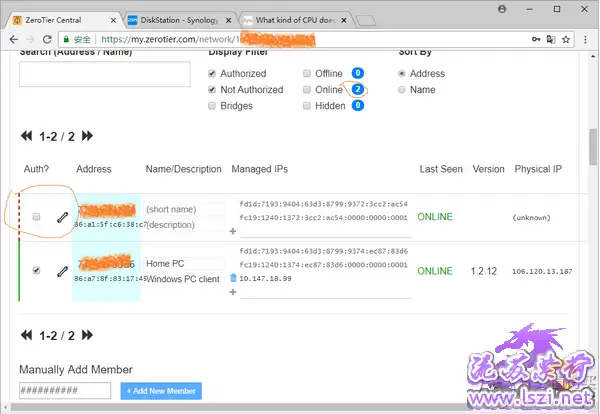Open Chrome three-dot menu

pos(585,39)
